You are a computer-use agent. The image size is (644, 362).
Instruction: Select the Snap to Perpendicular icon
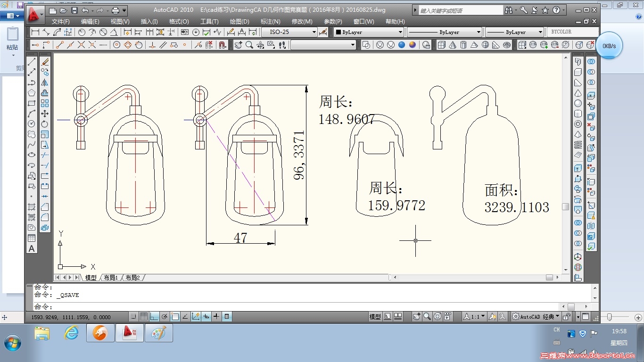click(152, 45)
